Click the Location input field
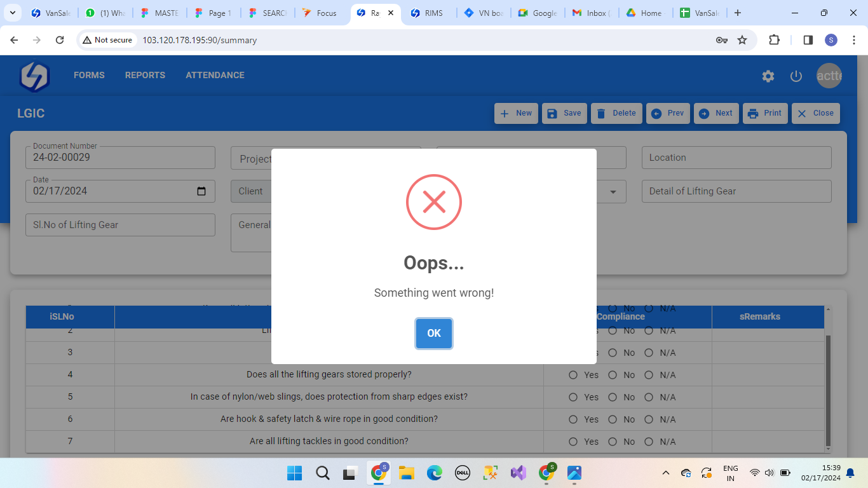Image resolution: width=868 pixels, height=488 pixels. [736, 158]
